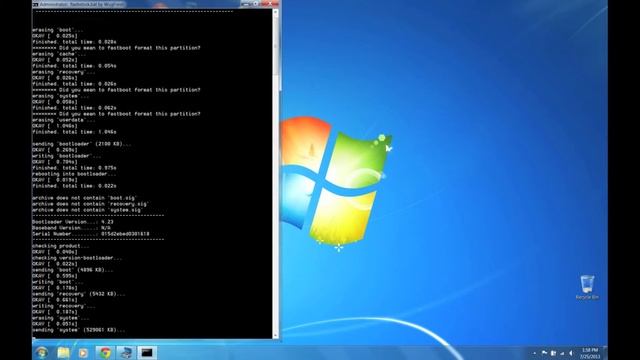
Task: Open the volume speaker tray icon
Action: [571, 353]
